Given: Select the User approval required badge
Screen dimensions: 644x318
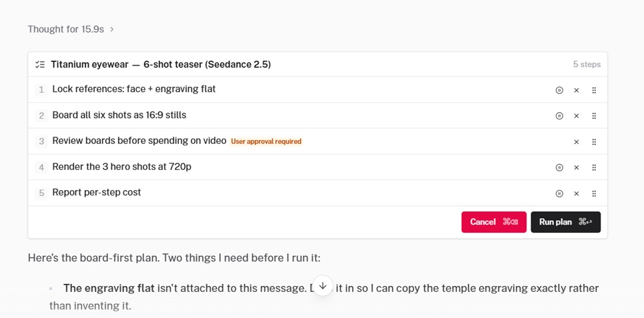Looking at the screenshot, I should click(x=266, y=141).
